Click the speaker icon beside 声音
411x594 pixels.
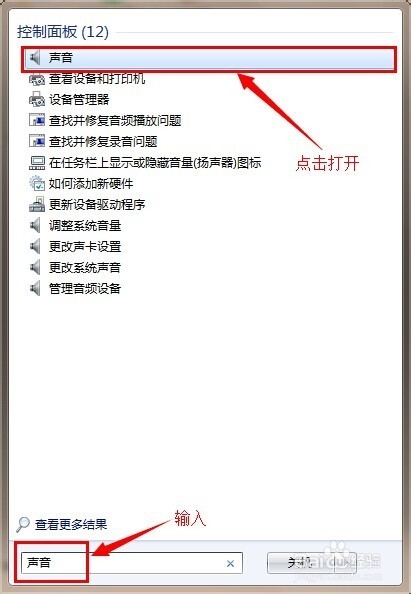point(35,58)
